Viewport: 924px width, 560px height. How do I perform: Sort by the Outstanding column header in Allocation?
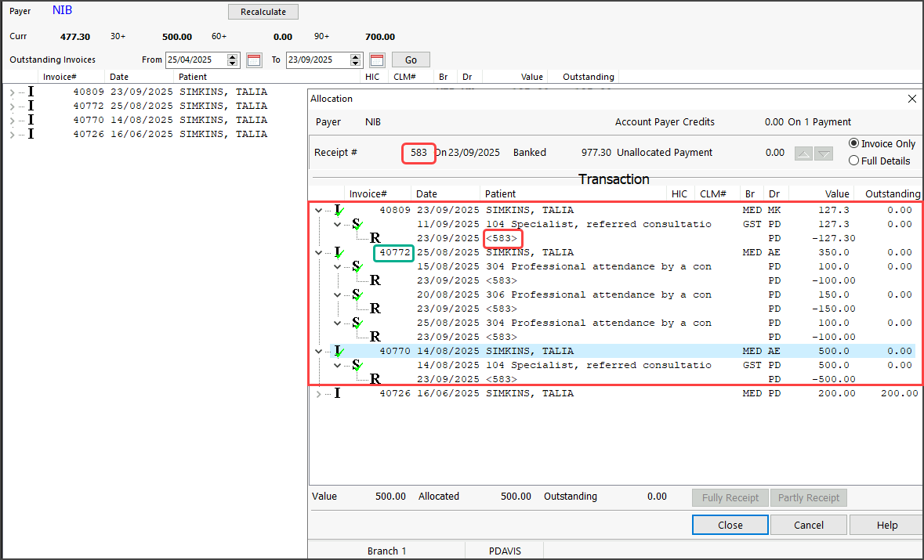click(x=892, y=193)
